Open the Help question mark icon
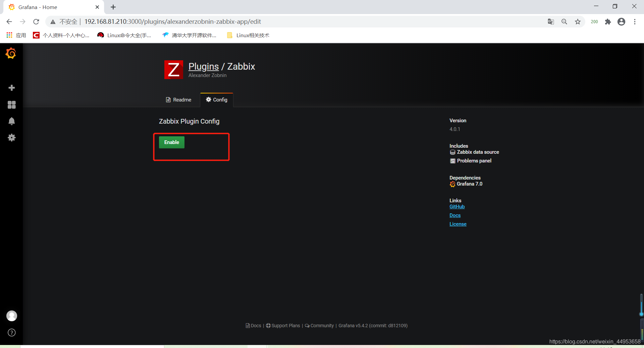Viewport: 644px width, 348px height. coord(12,333)
